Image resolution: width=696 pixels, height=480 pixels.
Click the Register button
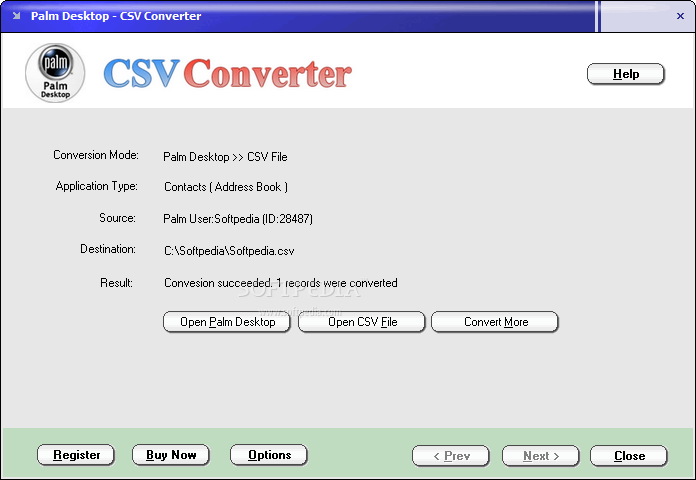76,455
